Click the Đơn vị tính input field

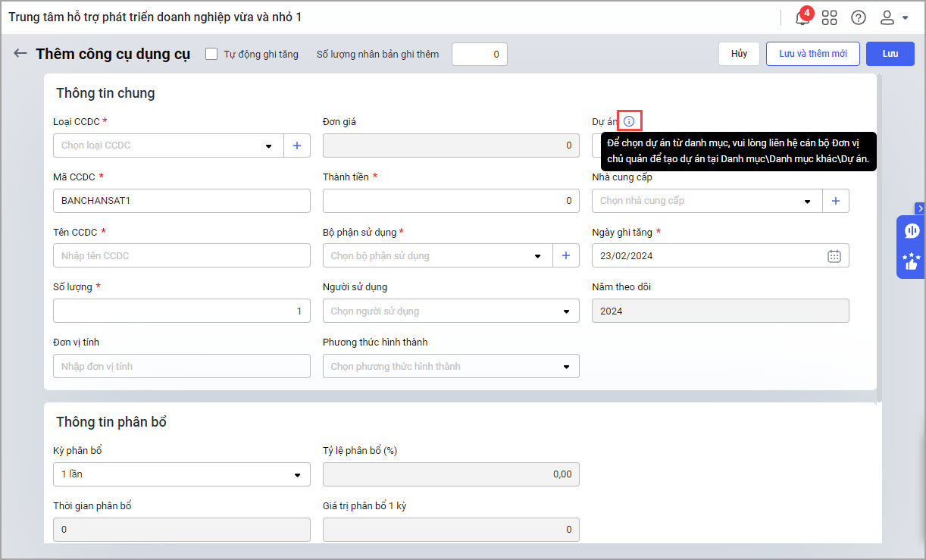coord(182,366)
